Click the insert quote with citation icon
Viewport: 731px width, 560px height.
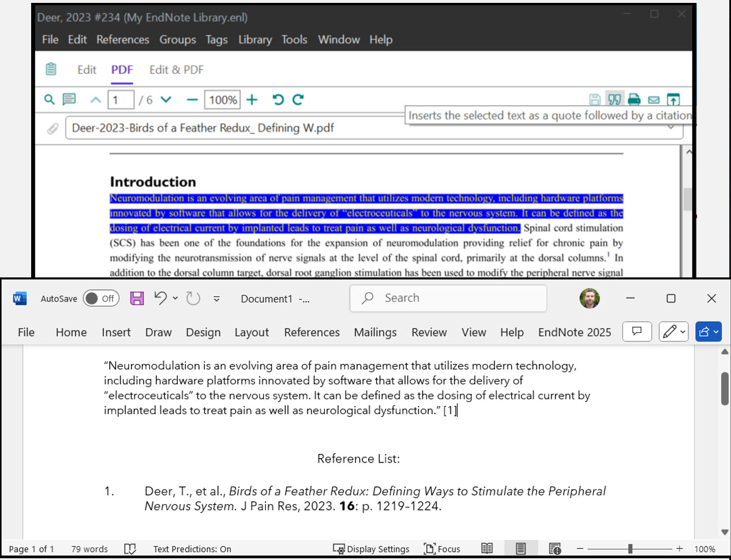click(x=614, y=100)
